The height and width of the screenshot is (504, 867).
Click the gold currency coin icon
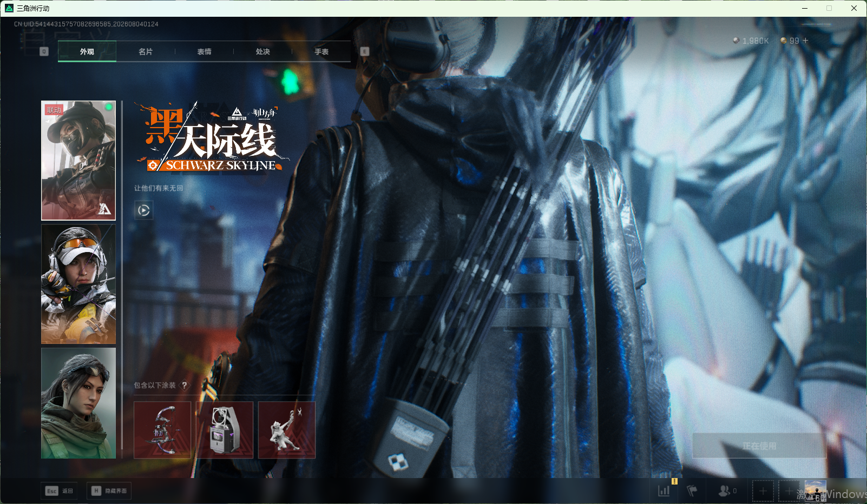tap(784, 41)
